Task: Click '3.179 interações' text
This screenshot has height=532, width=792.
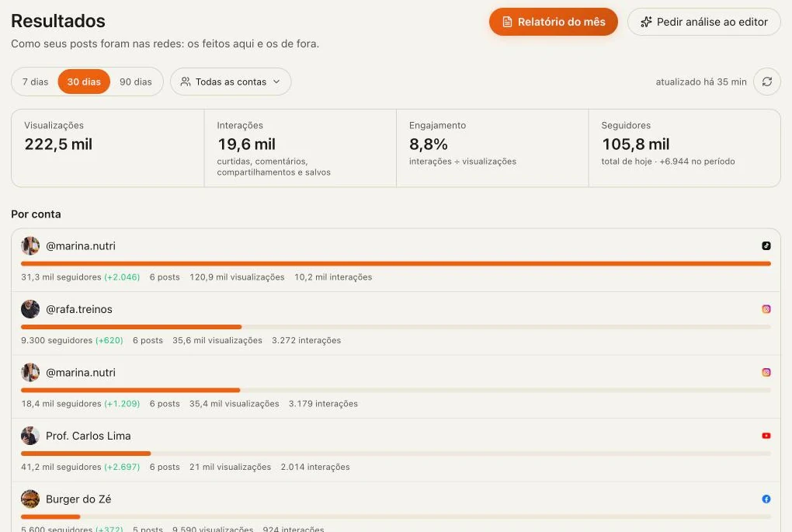Action: point(323,404)
